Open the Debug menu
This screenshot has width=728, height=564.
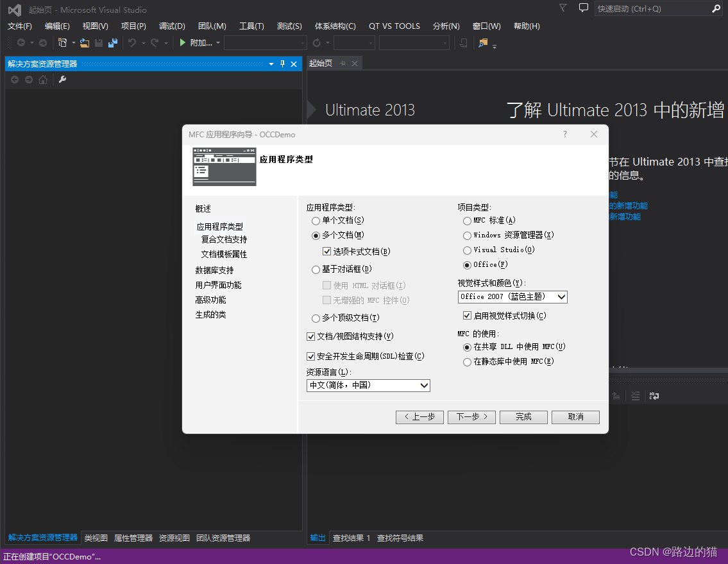[x=172, y=26]
